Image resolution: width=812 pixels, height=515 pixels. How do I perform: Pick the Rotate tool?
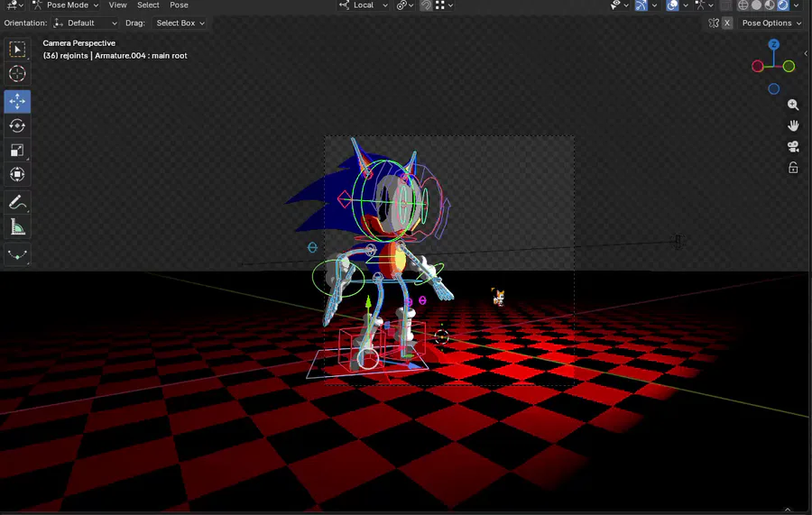(17, 125)
